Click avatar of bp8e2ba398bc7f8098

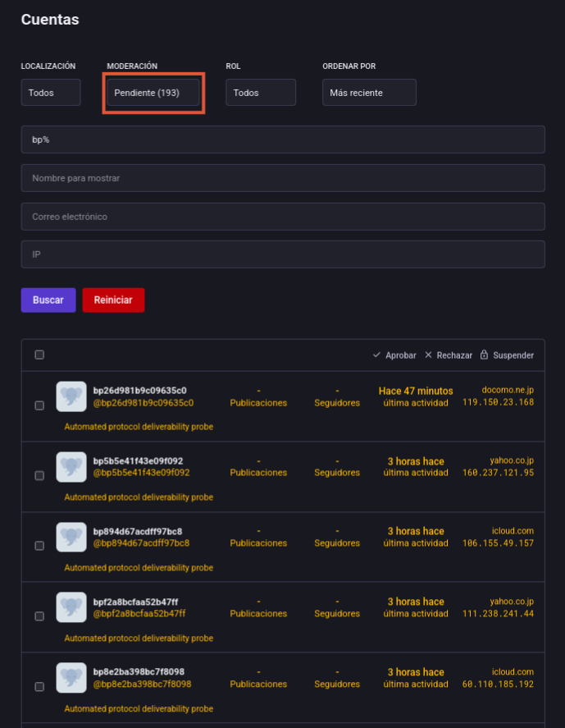point(71,678)
